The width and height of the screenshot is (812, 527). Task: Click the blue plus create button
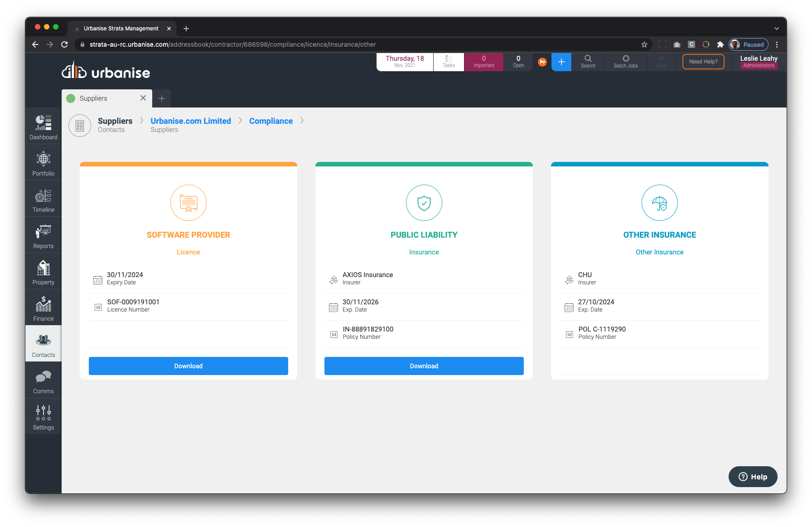(561, 62)
